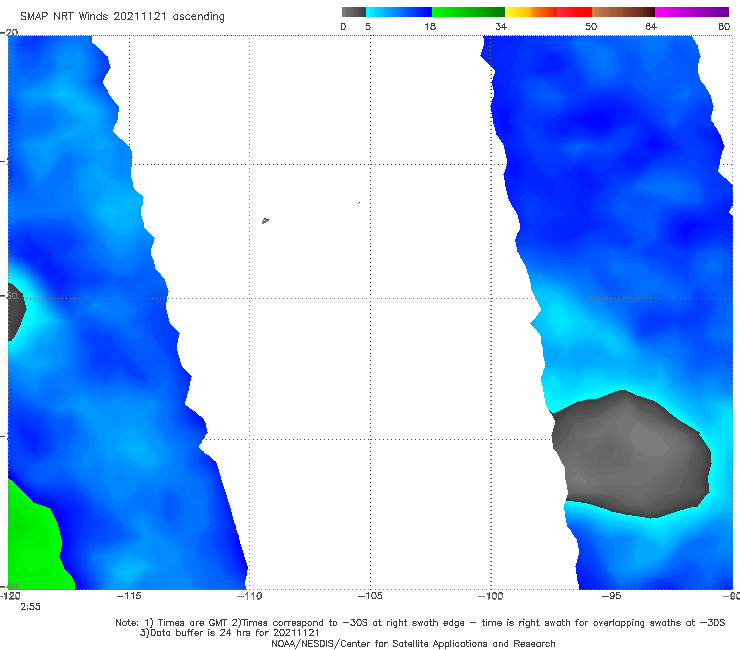Click the NOAA/NESDIS credit line

[x=413, y=643]
